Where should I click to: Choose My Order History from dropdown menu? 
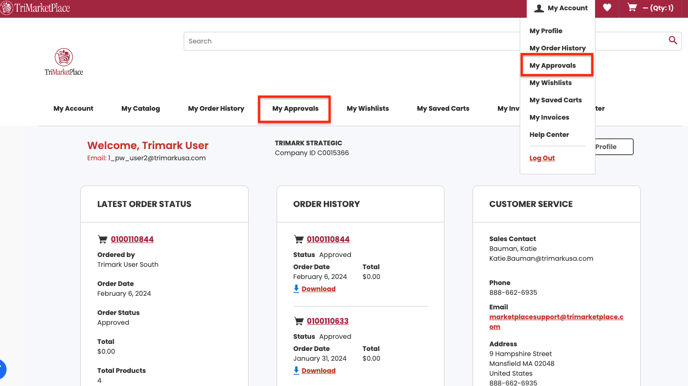coord(557,48)
